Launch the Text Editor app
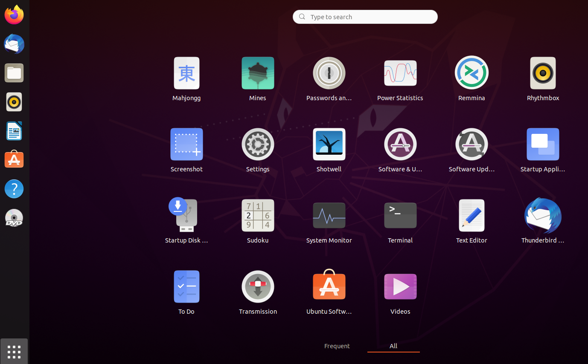 pyautogui.click(x=472, y=215)
